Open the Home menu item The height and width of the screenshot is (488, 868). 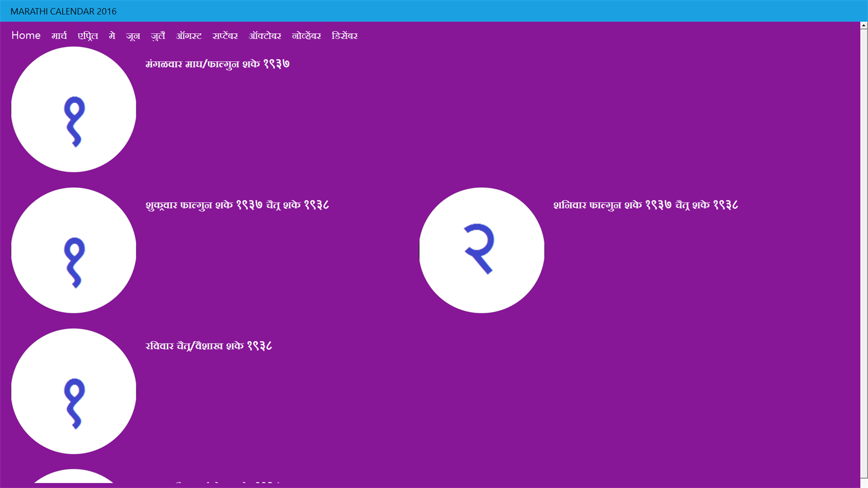(x=26, y=36)
